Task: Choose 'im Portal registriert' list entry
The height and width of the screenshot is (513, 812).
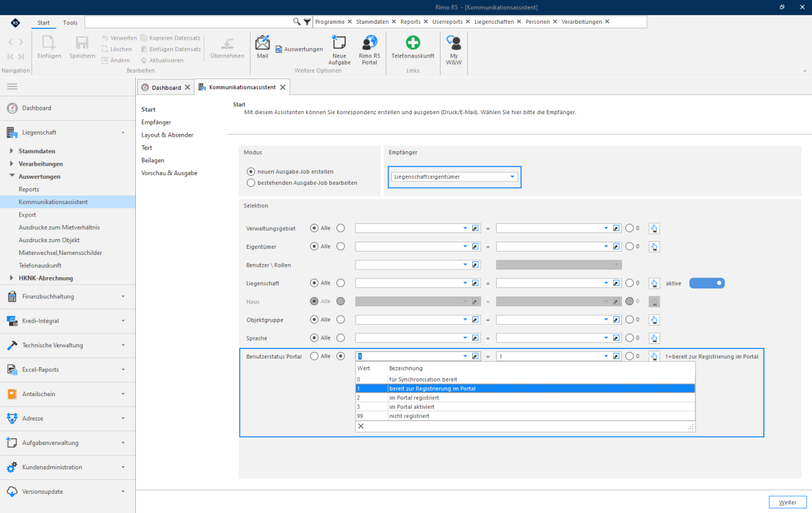Action: click(525, 398)
